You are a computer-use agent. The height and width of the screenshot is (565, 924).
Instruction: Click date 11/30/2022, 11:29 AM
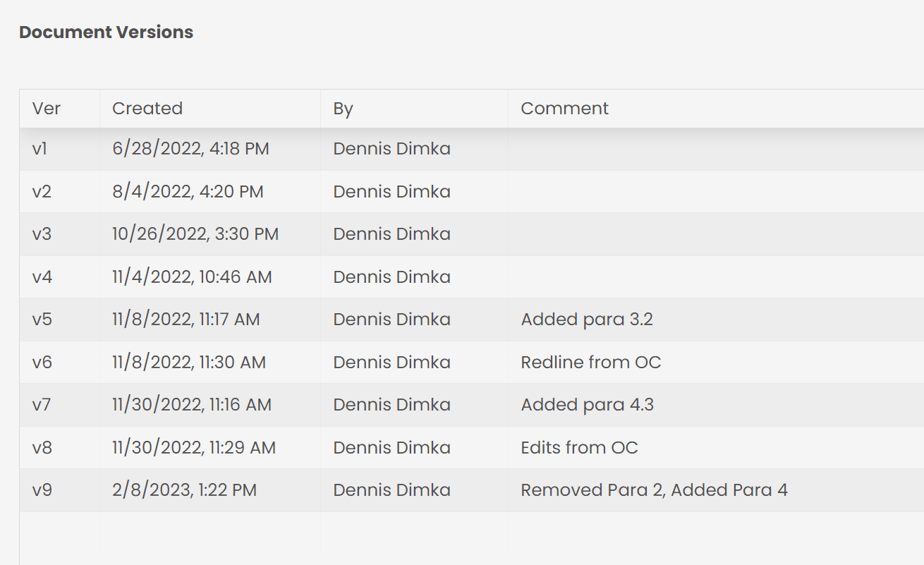pos(194,448)
